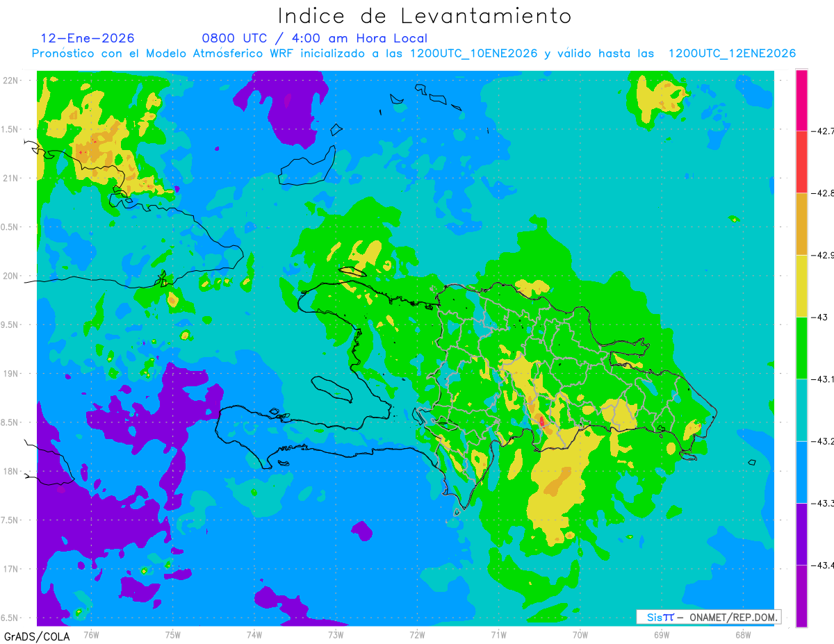834x644 pixels.
Task: Click longitude label '73W'
Action: pos(336,634)
